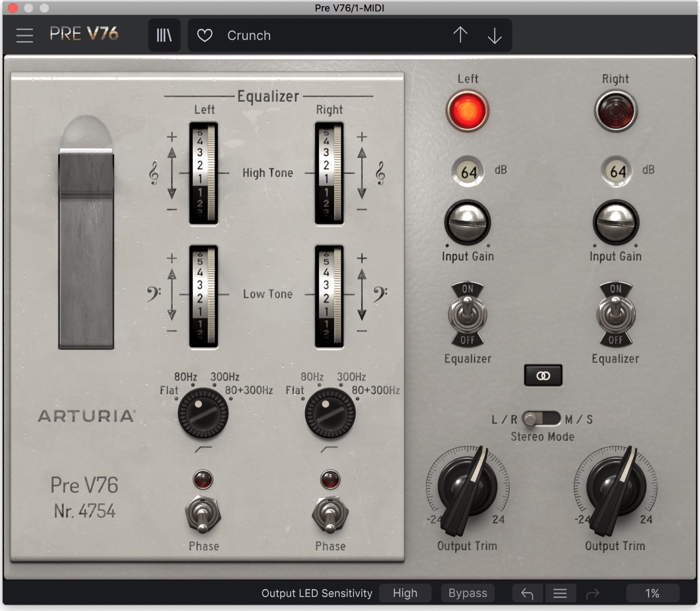Image resolution: width=700 pixels, height=611 pixels.
Task: Click the treble clef icon beside Right High Tone
Action: coord(380,173)
